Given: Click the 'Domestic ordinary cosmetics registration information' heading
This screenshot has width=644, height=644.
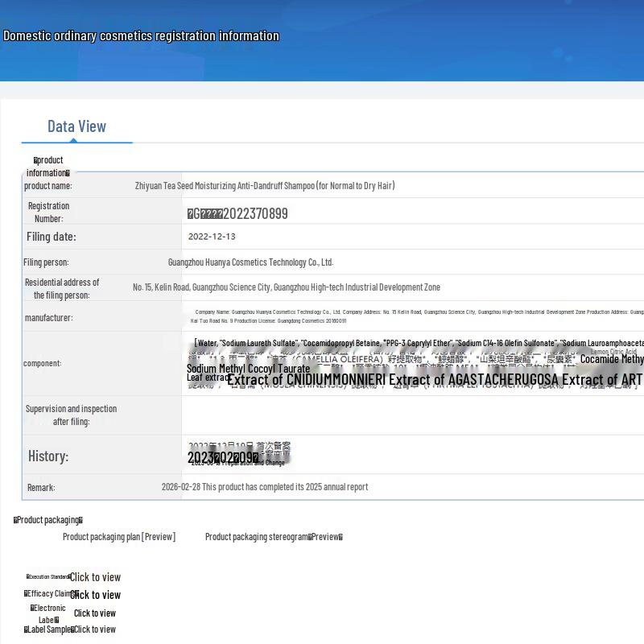Looking at the screenshot, I should (142, 35).
